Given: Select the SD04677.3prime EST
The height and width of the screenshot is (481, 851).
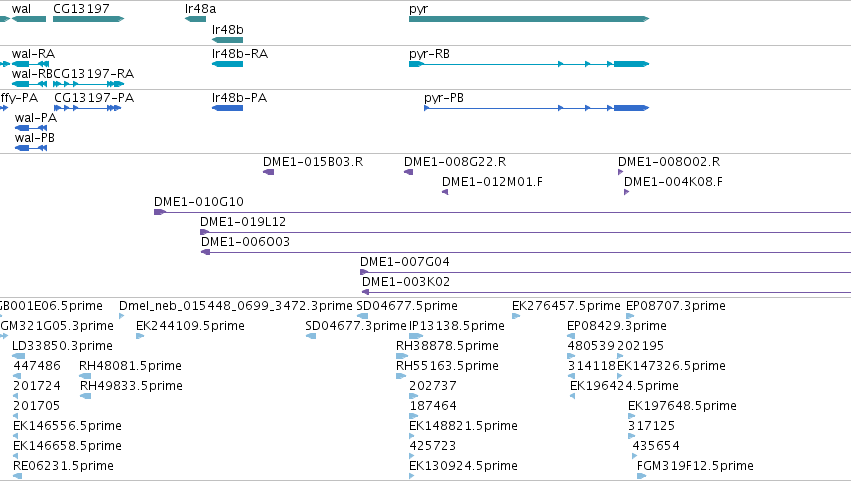Looking at the screenshot, I should click(x=310, y=336).
